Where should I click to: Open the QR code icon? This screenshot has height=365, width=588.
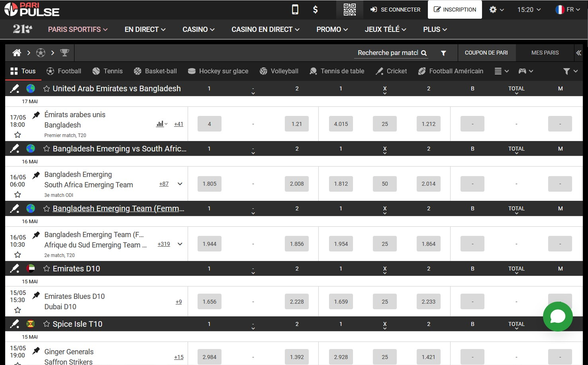pyautogui.click(x=349, y=10)
